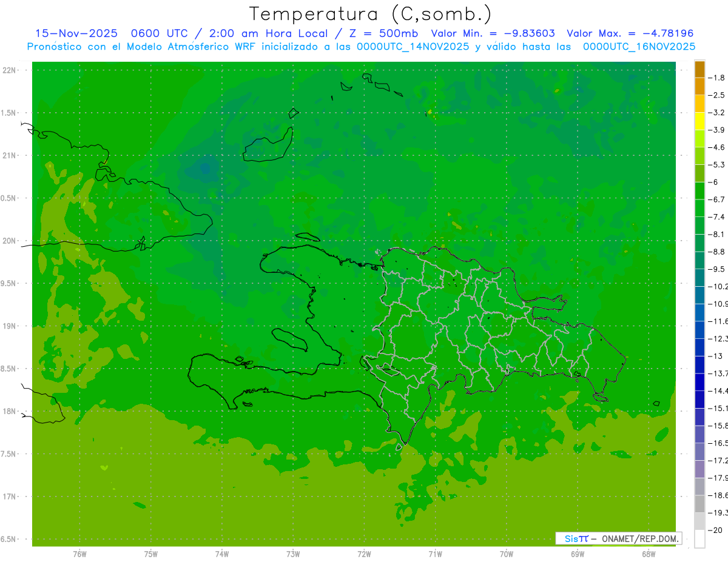This screenshot has width=728, height=562.
Task: Click the "-3.9" color scale label
Action: [x=716, y=130]
